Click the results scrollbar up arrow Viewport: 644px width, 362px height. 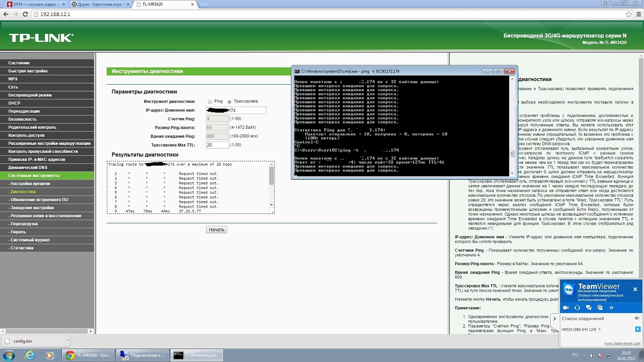(x=271, y=164)
